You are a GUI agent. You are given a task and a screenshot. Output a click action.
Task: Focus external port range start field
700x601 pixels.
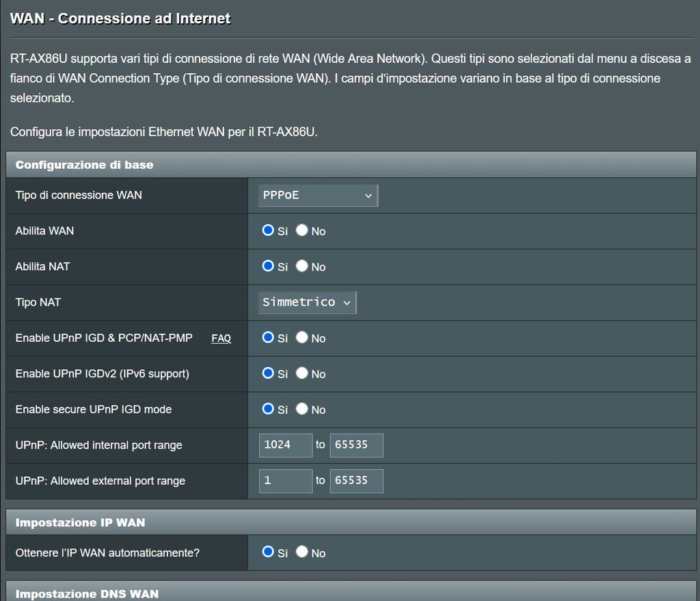(x=286, y=481)
